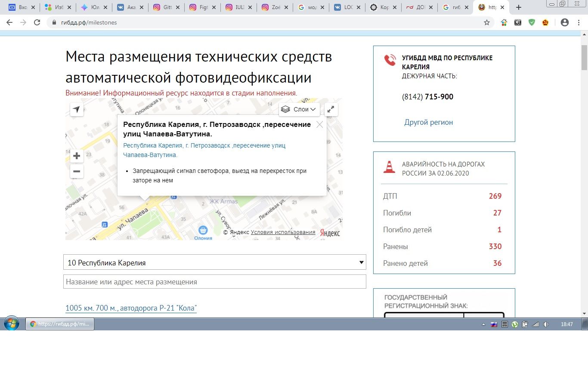Open Chrome profile avatar menu
Image resolution: width=588 pixels, height=382 pixels.
coord(565,22)
